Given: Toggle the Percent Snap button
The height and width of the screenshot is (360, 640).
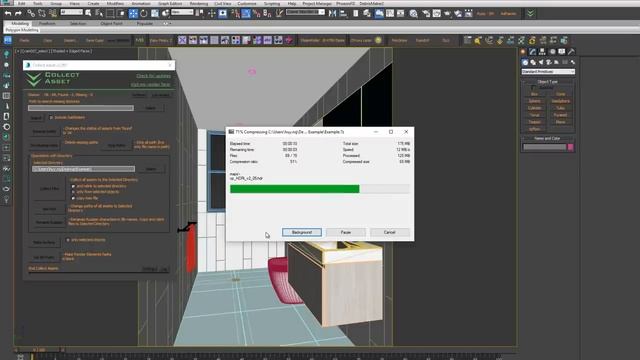Looking at the screenshot, I should tap(256, 13).
